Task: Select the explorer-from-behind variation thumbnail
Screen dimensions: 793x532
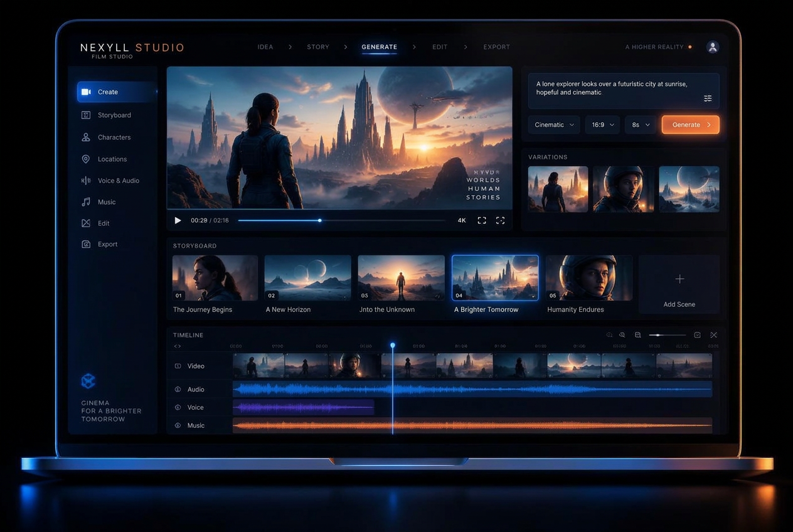Action: tap(558, 189)
